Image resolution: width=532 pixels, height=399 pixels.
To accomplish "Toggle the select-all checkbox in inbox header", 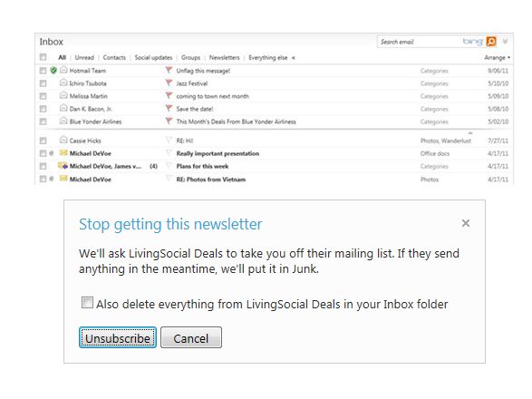I will (44, 57).
